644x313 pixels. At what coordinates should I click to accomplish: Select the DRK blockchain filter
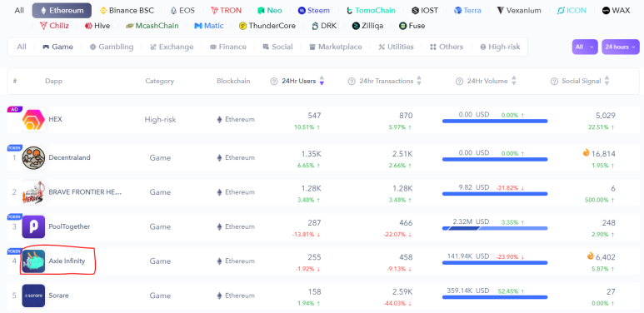point(324,26)
